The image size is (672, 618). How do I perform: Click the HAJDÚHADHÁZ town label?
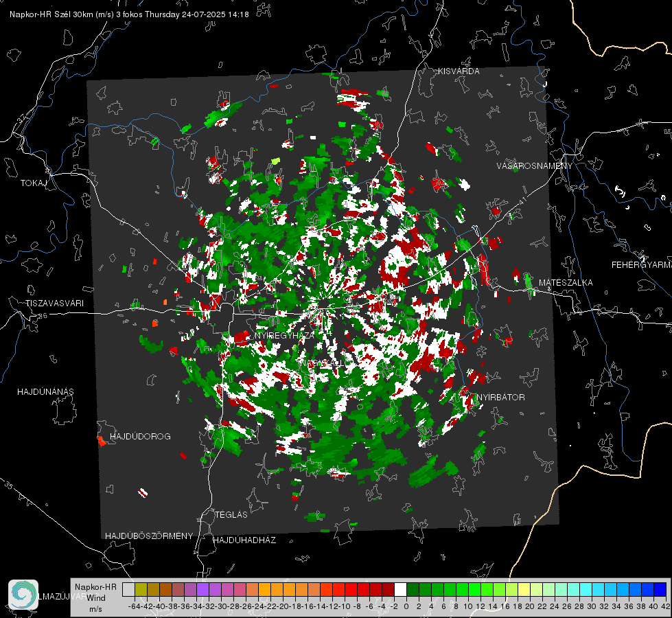244,540
